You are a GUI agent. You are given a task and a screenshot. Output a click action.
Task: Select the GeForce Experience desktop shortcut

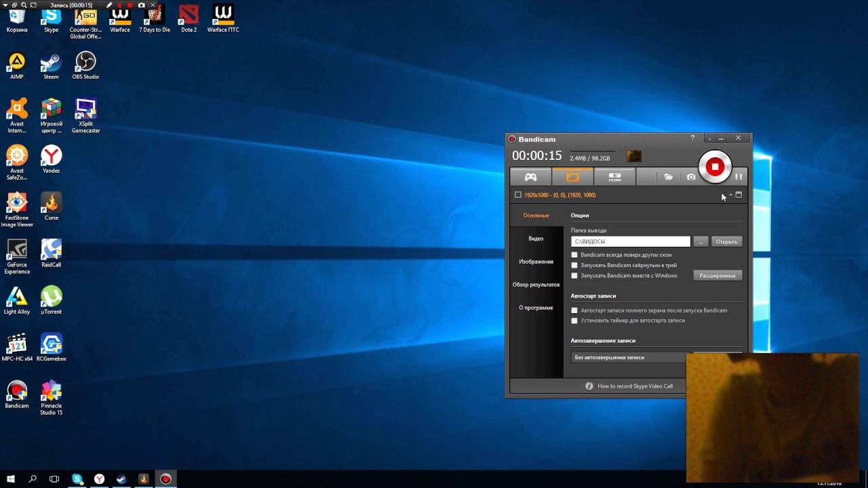click(x=17, y=257)
